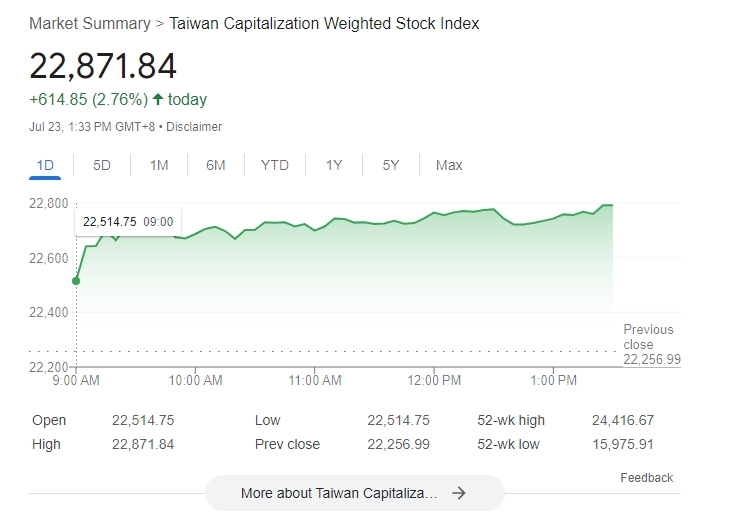Click the green up arrow beside today
This screenshot has width=736, height=513.
click(x=158, y=99)
